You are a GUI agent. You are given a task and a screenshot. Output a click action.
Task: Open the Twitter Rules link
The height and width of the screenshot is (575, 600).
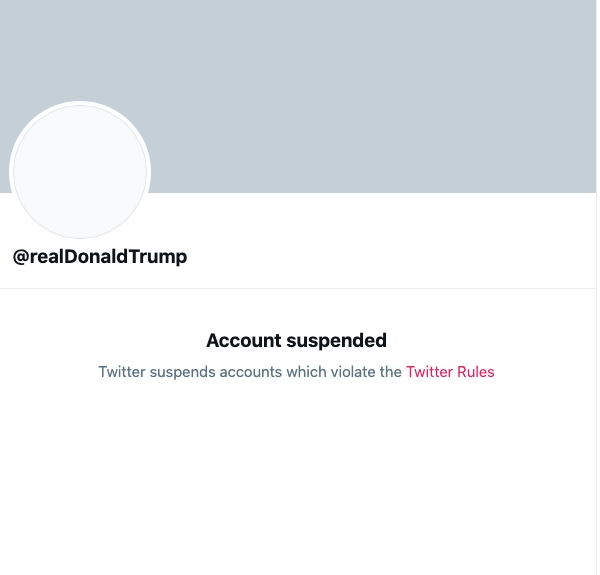click(x=450, y=372)
